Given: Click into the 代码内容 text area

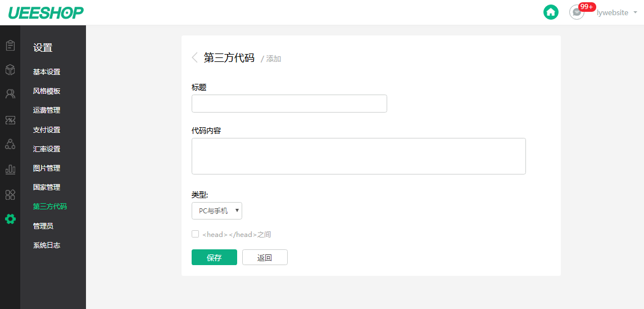Looking at the screenshot, I should [359, 156].
